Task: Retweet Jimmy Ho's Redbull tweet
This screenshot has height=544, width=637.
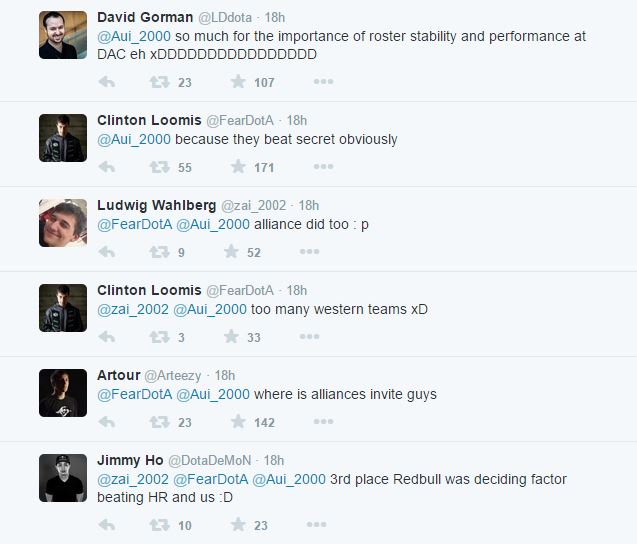Action: tap(159, 524)
